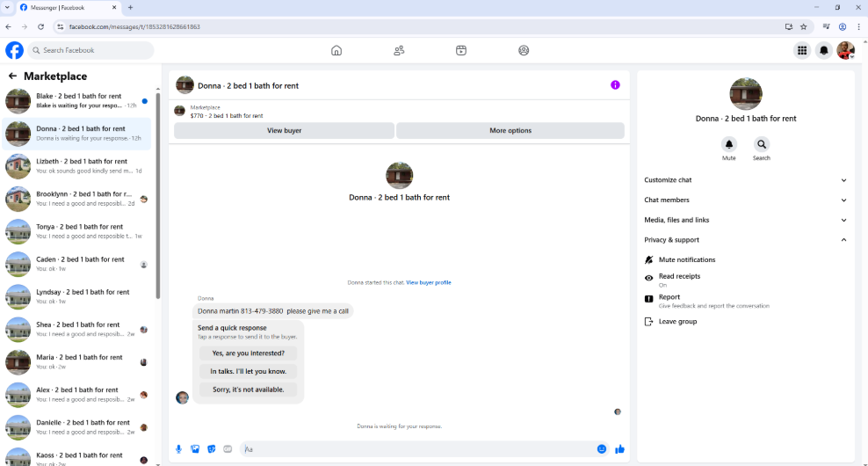This screenshot has width=868, height=466.
Task: Open Lyndsay's conversation
Action: click(x=76, y=297)
